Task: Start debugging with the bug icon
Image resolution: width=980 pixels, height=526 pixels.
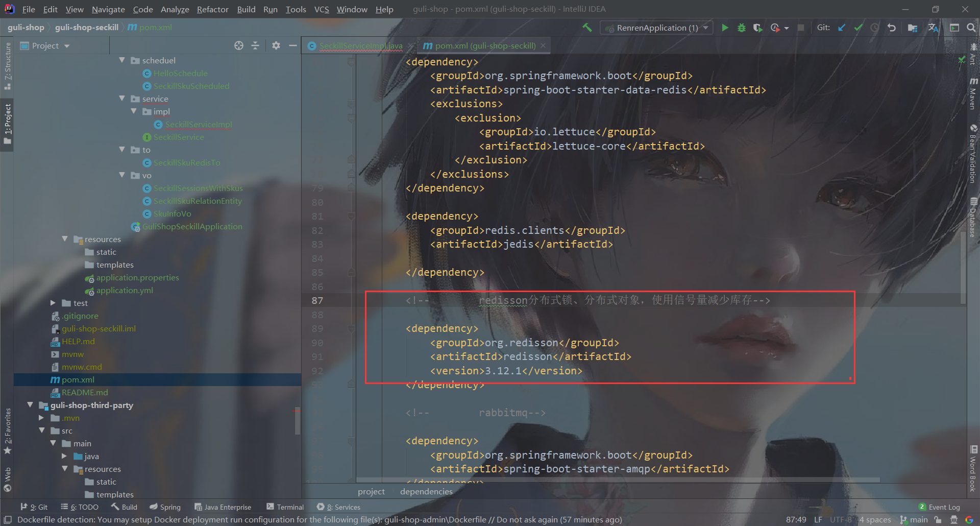Action: coord(742,28)
